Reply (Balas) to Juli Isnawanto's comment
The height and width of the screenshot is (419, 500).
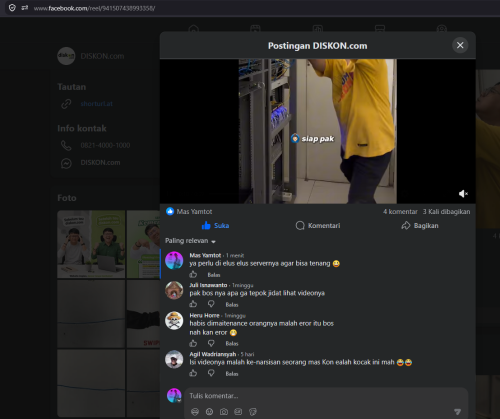[232, 305]
